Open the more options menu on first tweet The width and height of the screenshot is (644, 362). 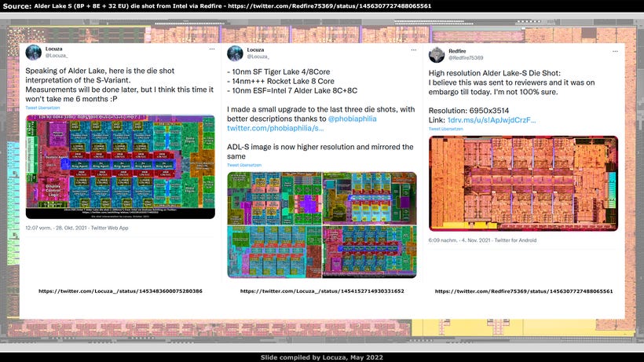coord(212,49)
